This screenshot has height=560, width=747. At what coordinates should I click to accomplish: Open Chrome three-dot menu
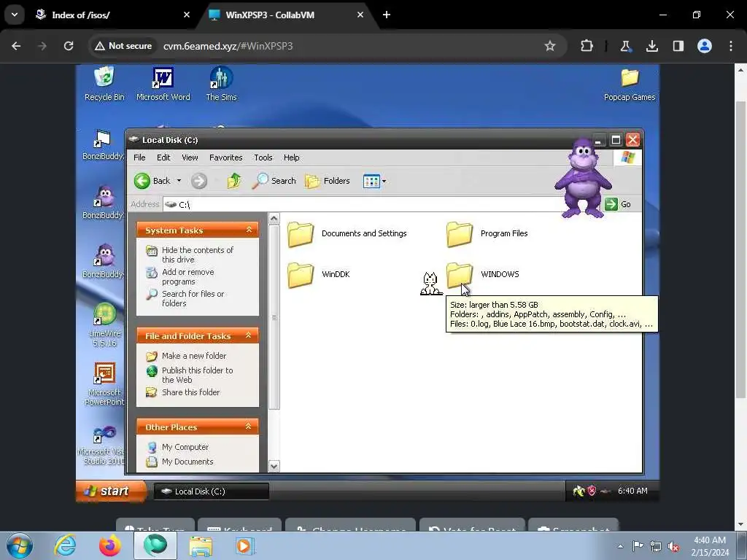[730, 46]
